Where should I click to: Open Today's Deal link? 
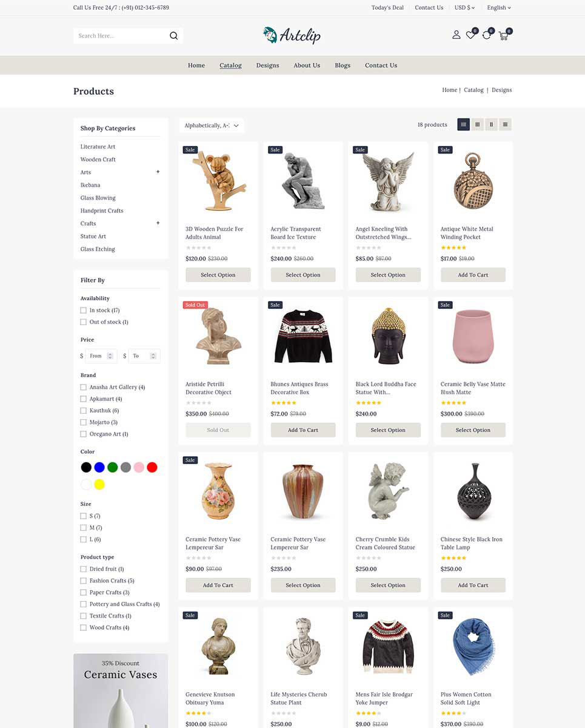[x=387, y=8]
